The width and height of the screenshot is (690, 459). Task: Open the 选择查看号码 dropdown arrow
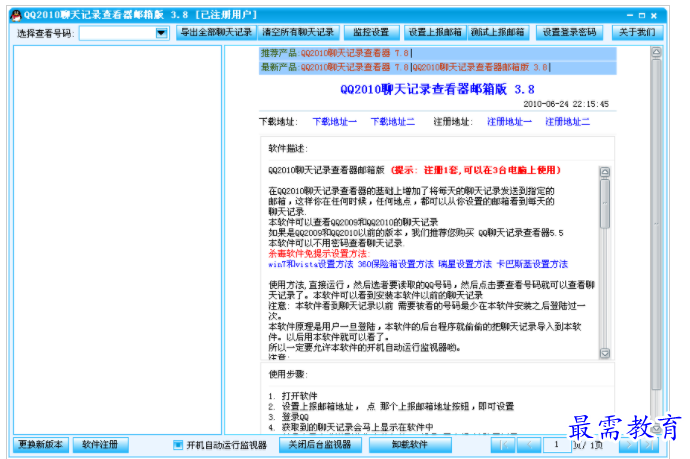pos(161,33)
